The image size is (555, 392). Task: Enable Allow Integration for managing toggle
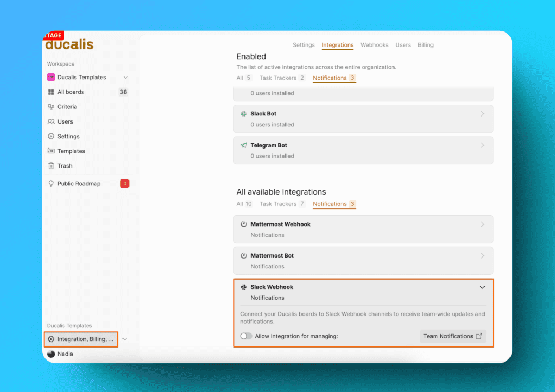coord(246,336)
